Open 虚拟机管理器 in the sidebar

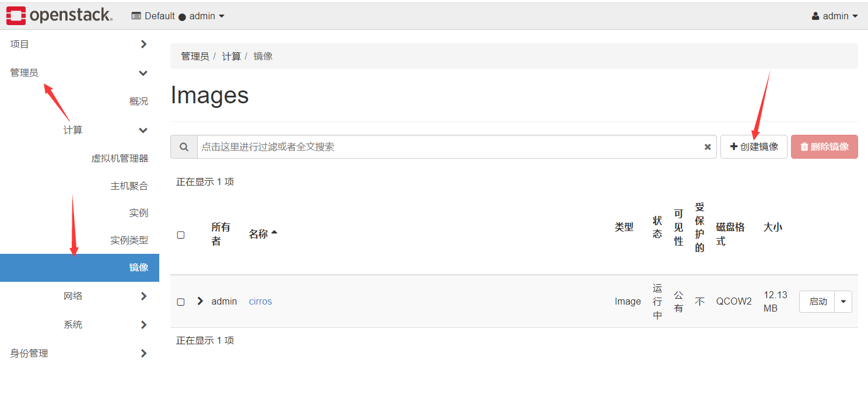point(120,158)
